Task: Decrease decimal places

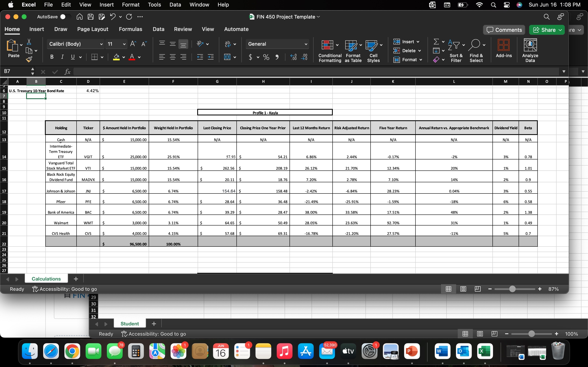Action: tap(305, 57)
